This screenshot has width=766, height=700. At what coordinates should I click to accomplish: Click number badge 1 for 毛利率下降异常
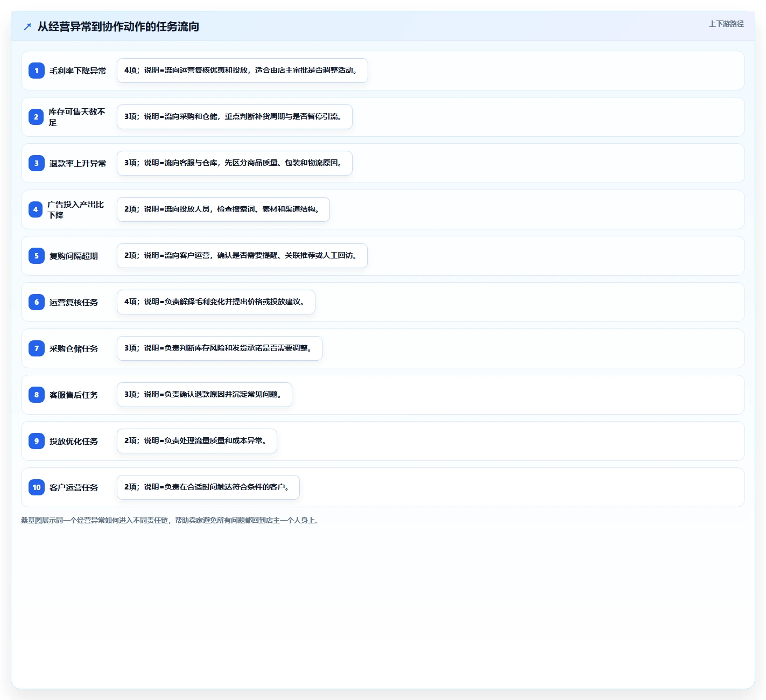(37, 71)
